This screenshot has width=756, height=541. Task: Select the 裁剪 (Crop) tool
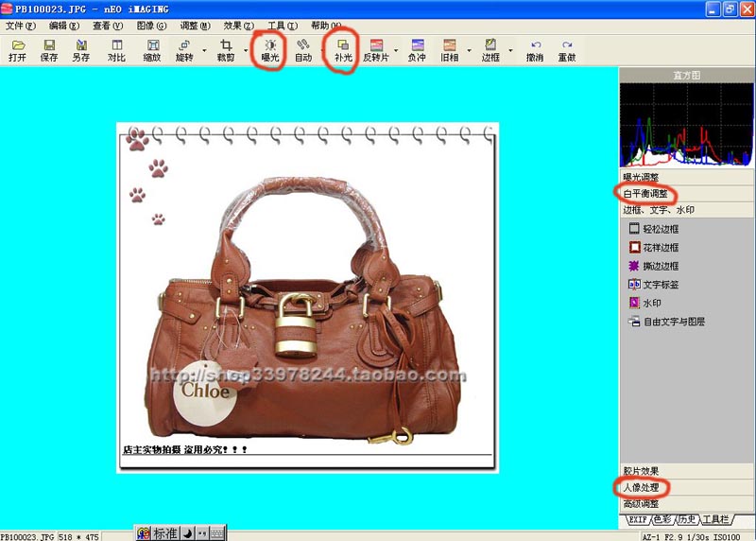[226, 51]
